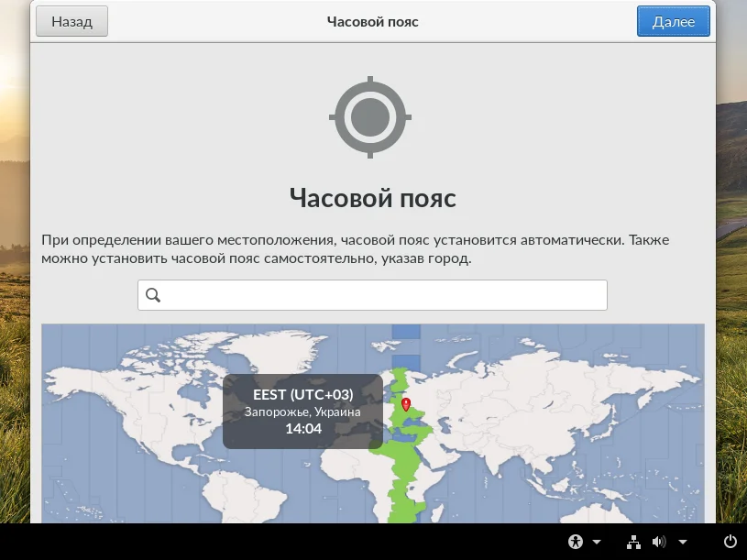Image resolution: width=747 pixels, height=560 pixels.
Task: Click the red location pin on map
Action: [x=406, y=404]
